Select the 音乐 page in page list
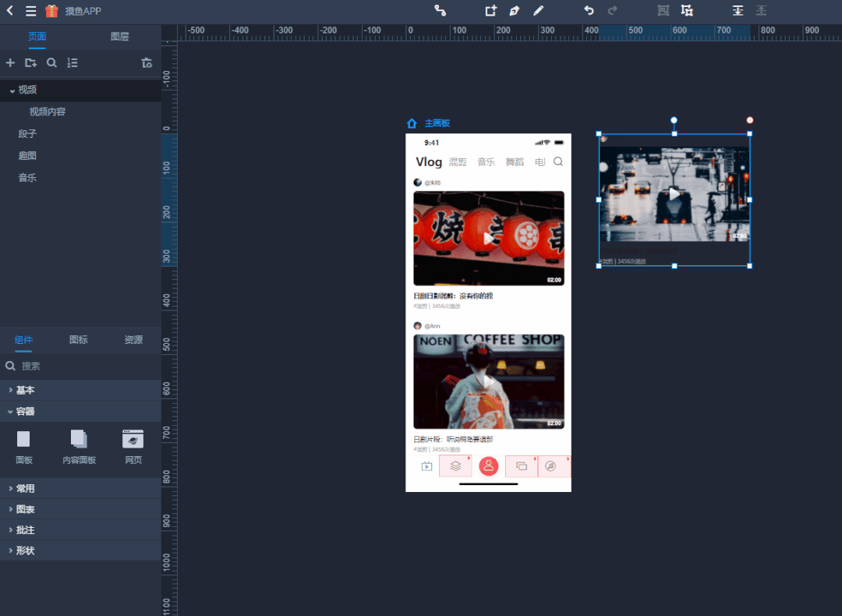842x616 pixels. pyautogui.click(x=27, y=178)
